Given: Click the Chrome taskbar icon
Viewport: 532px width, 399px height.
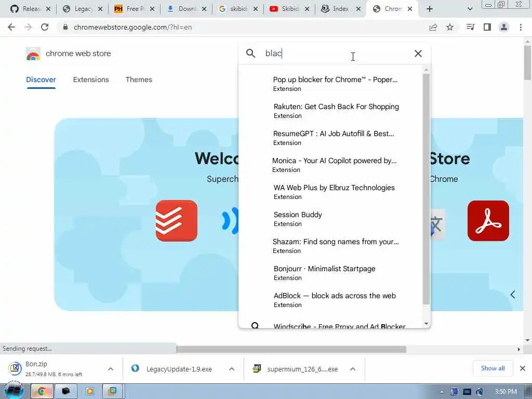Looking at the screenshot, I should pos(42,391).
